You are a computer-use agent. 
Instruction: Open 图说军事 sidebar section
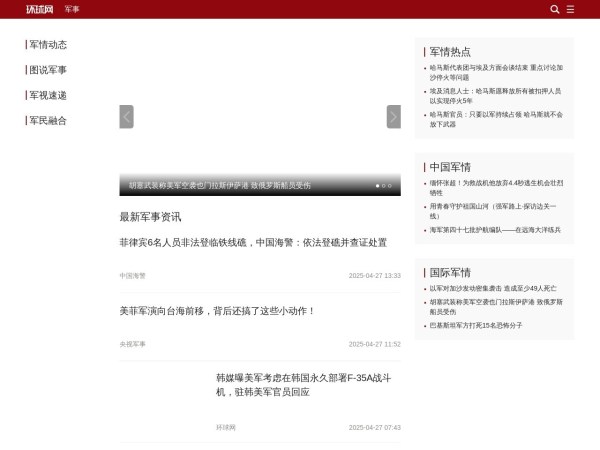[x=48, y=70]
